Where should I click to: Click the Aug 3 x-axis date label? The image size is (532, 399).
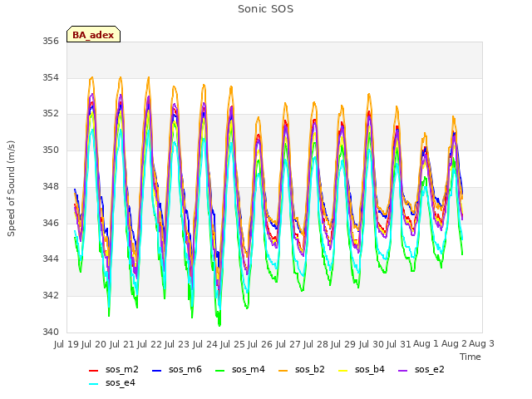coord(481,344)
